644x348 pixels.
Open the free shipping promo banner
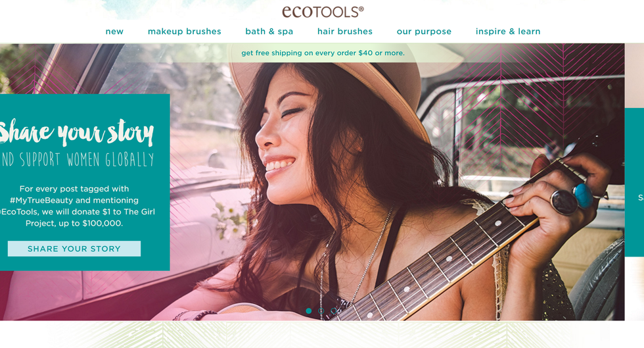tap(323, 53)
